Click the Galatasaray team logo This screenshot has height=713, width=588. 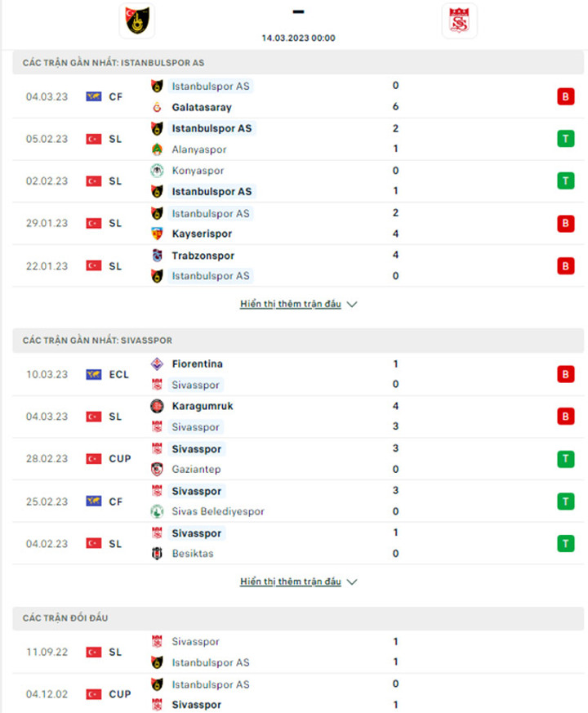point(157,107)
